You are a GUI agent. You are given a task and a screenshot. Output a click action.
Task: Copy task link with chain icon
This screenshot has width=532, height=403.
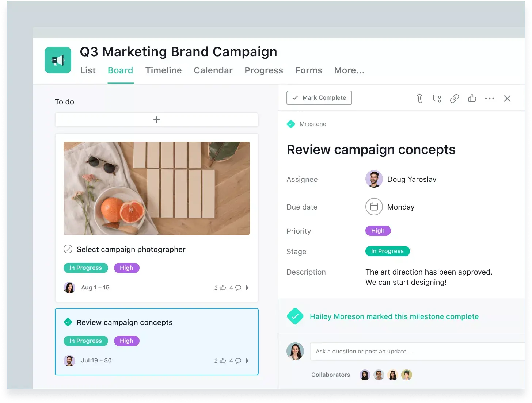pyautogui.click(x=454, y=99)
